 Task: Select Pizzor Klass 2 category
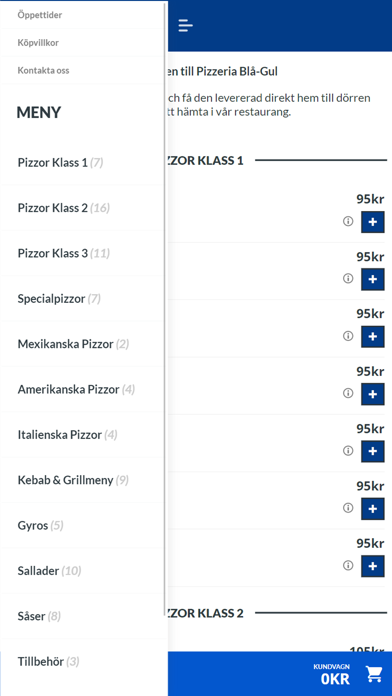point(83,208)
